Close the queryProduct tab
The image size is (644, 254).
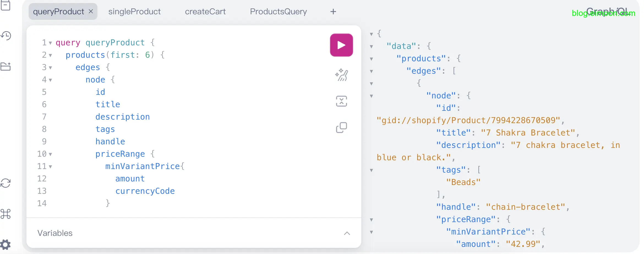click(91, 12)
